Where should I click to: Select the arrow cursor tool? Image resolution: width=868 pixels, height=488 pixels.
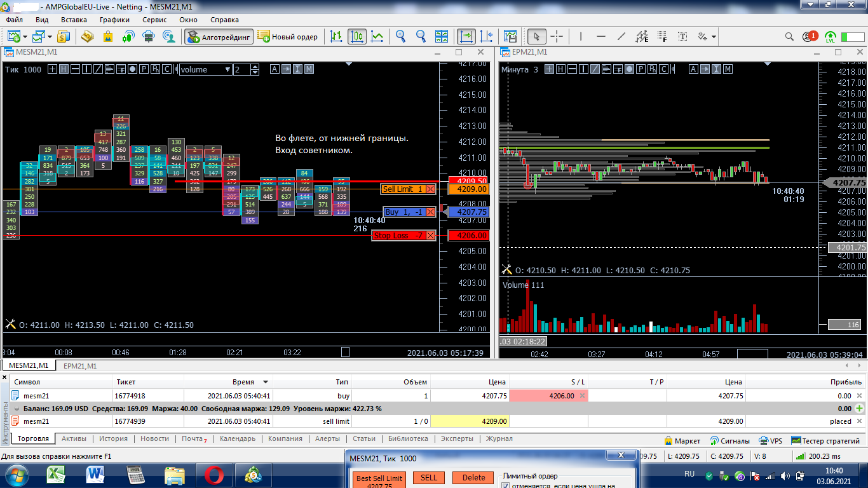pos(536,37)
